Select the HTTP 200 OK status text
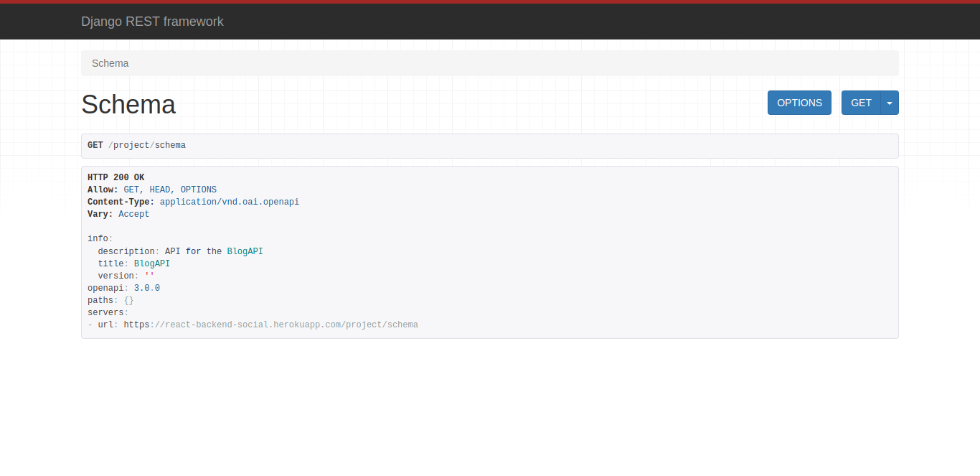The width and height of the screenshot is (980, 476). [x=116, y=177]
